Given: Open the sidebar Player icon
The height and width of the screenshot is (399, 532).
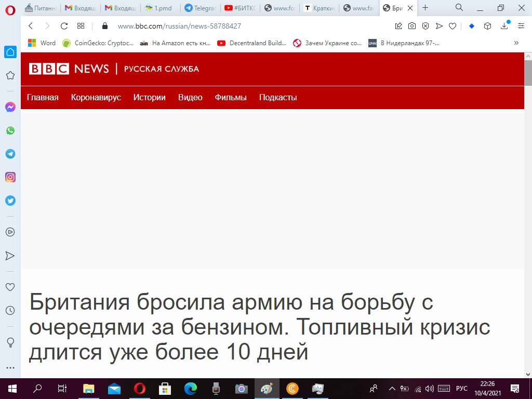Looking at the screenshot, I should pos(10,232).
